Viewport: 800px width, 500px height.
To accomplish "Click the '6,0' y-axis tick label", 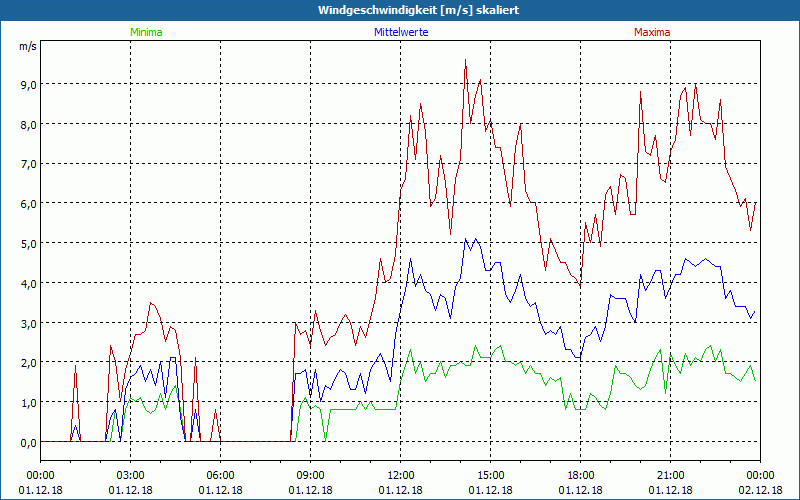I will [x=29, y=204].
